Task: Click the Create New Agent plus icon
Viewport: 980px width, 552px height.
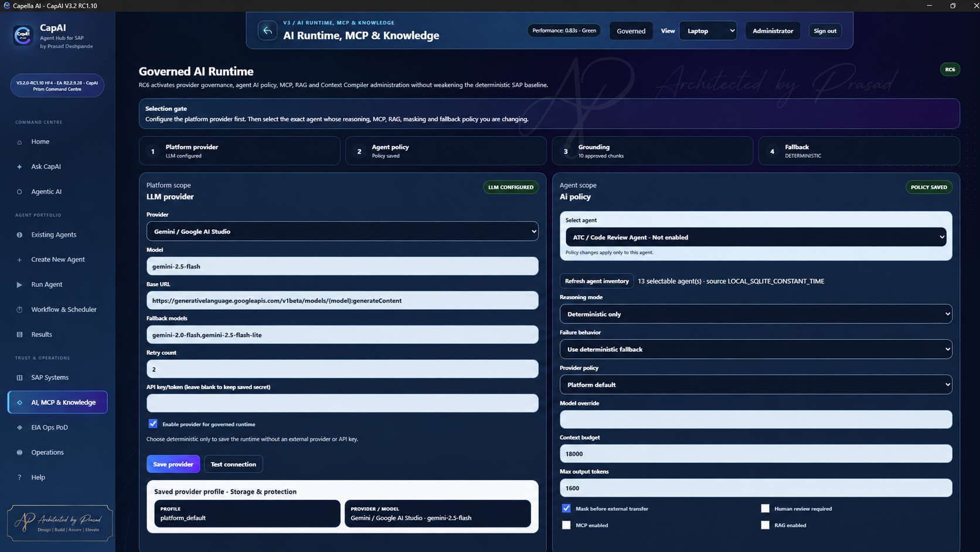Action: pyautogui.click(x=19, y=259)
